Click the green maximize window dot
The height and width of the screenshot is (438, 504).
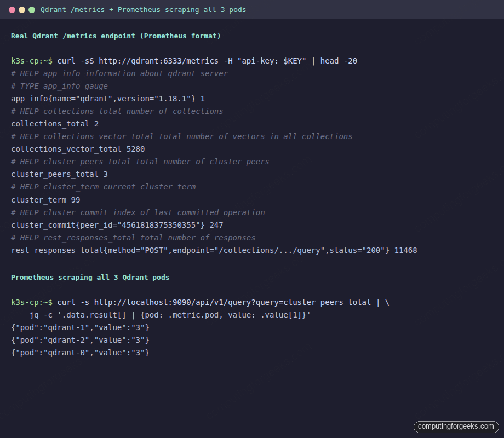tap(32, 10)
